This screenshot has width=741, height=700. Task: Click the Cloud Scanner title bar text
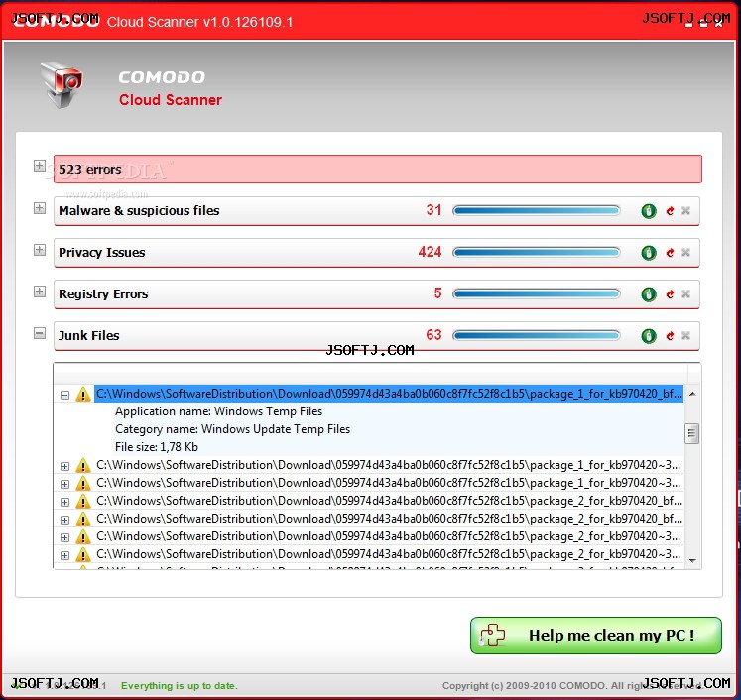tap(200, 22)
